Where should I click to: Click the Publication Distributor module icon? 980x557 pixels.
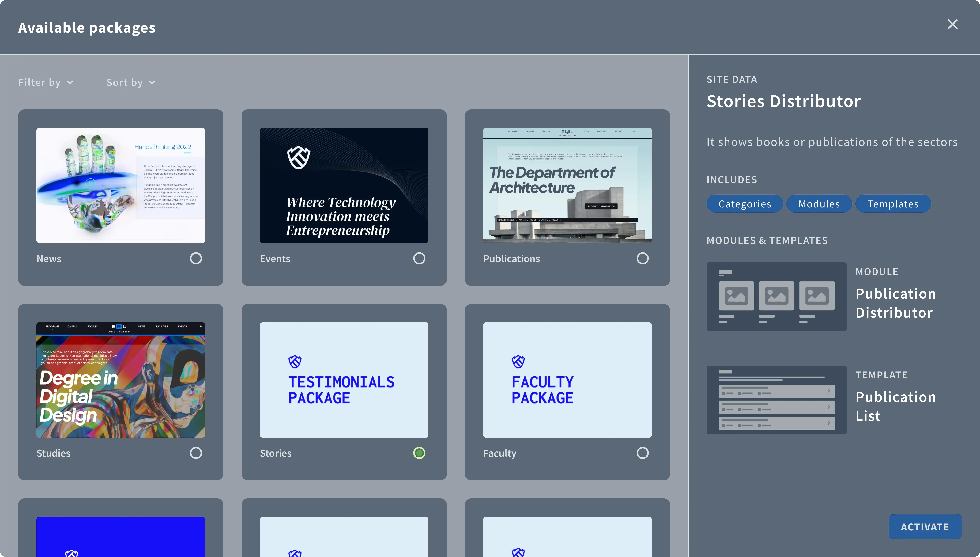(x=776, y=296)
